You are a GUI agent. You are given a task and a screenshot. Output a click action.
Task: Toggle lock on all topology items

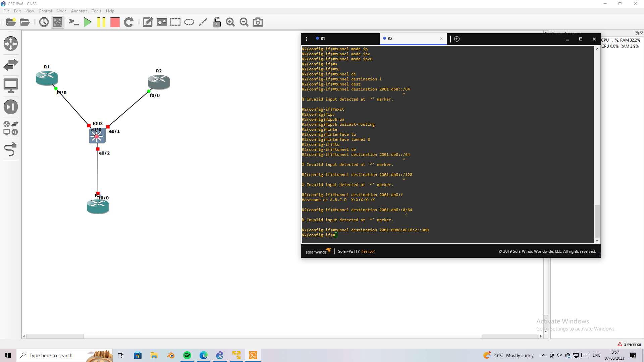(x=217, y=22)
